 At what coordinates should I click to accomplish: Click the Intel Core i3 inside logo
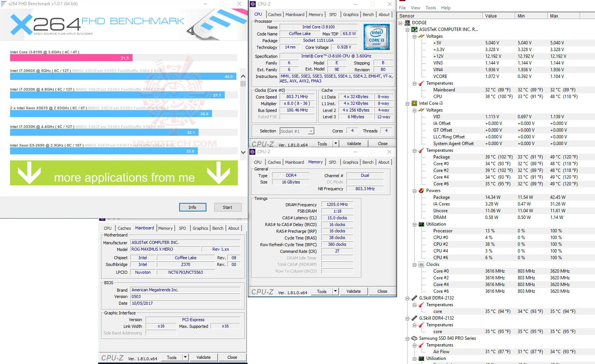pyautogui.click(x=377, y=37)
